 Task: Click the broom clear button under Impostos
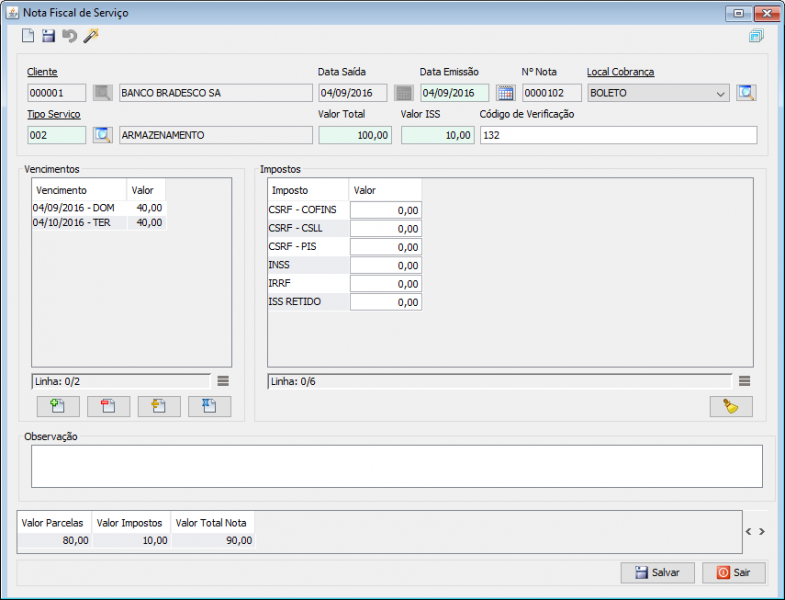click(x=731, y=406)
